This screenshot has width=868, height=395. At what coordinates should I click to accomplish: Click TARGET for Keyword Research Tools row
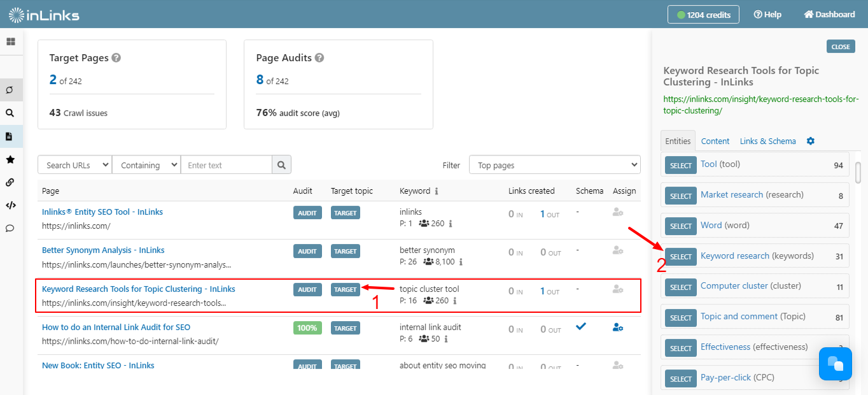point(346,289)
